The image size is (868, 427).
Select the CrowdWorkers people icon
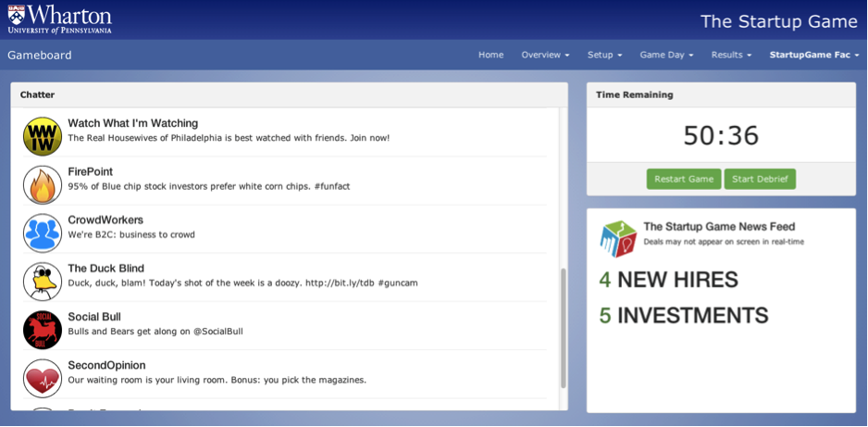click(x=42, y=233)
